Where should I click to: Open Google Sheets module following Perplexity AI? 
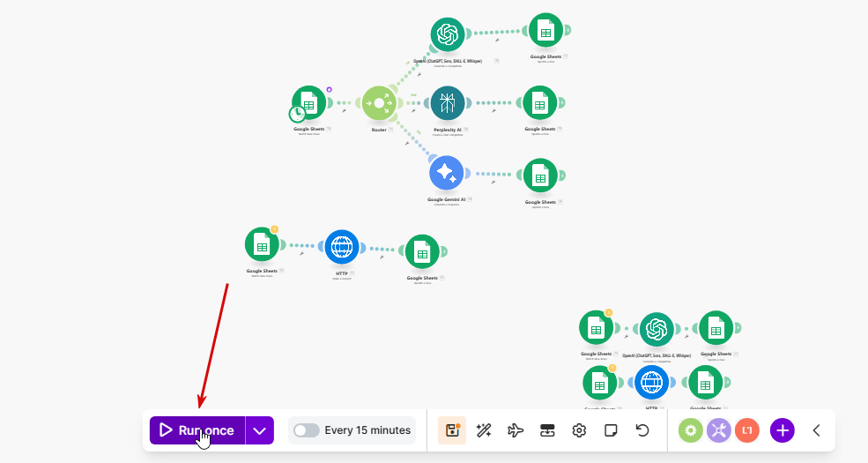(x=539, y=102)
